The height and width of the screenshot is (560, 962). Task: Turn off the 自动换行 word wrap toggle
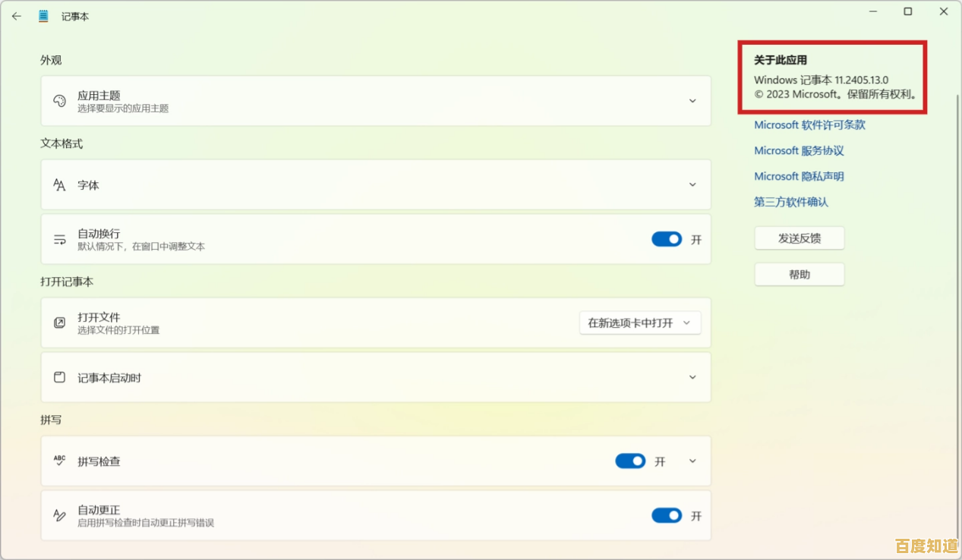667,240
